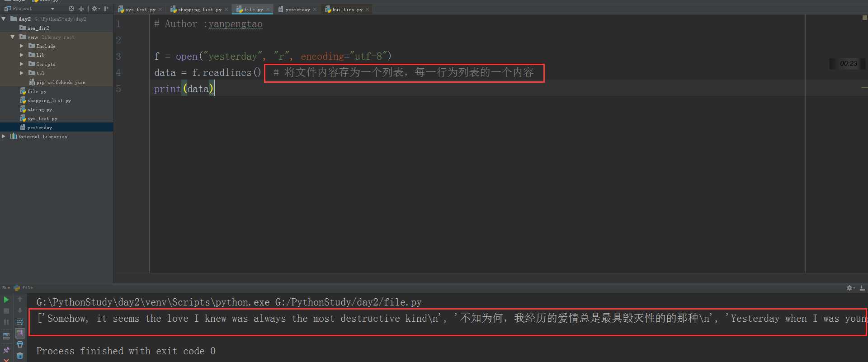Hide the Run panel with the download-arrow icon
This screenshot has width=868, height=362.
(862, 288)
